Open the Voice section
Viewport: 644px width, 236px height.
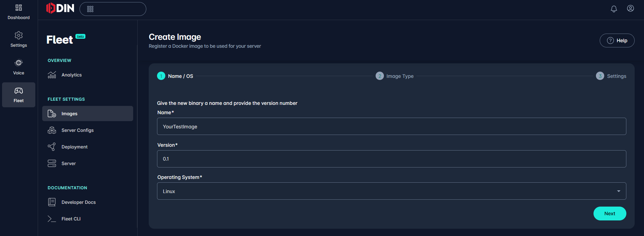19,67
